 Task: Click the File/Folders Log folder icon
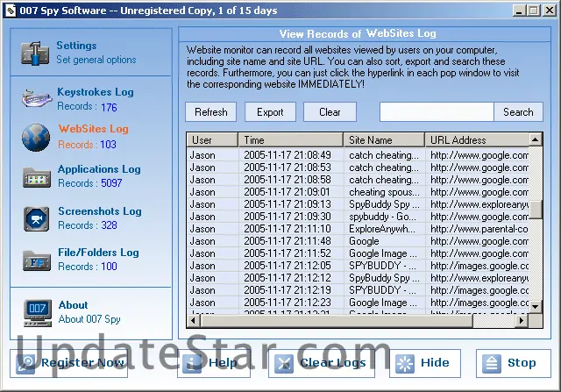[x=37, y=260]
